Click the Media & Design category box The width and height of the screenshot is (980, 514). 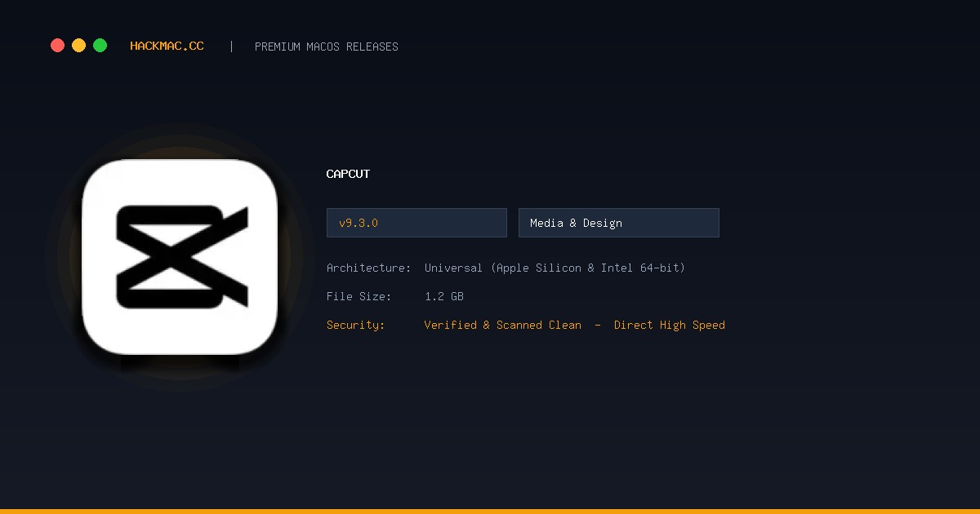(619, 223)
